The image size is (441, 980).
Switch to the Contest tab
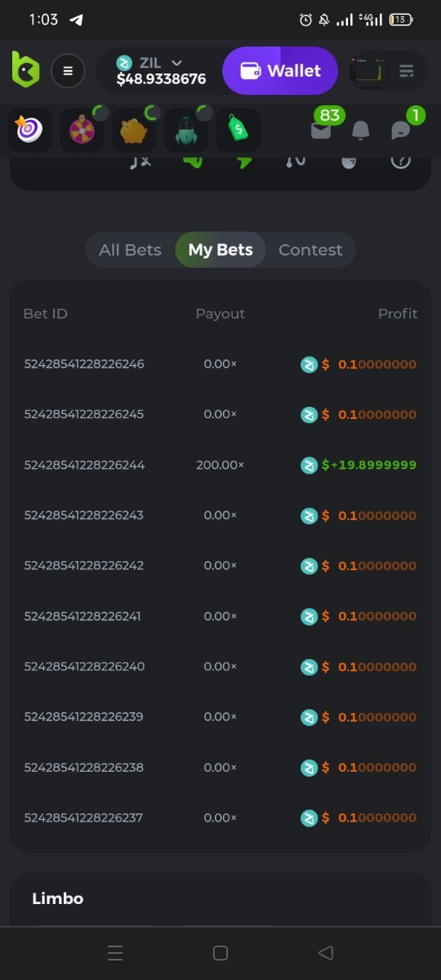(x=310, y=250)
